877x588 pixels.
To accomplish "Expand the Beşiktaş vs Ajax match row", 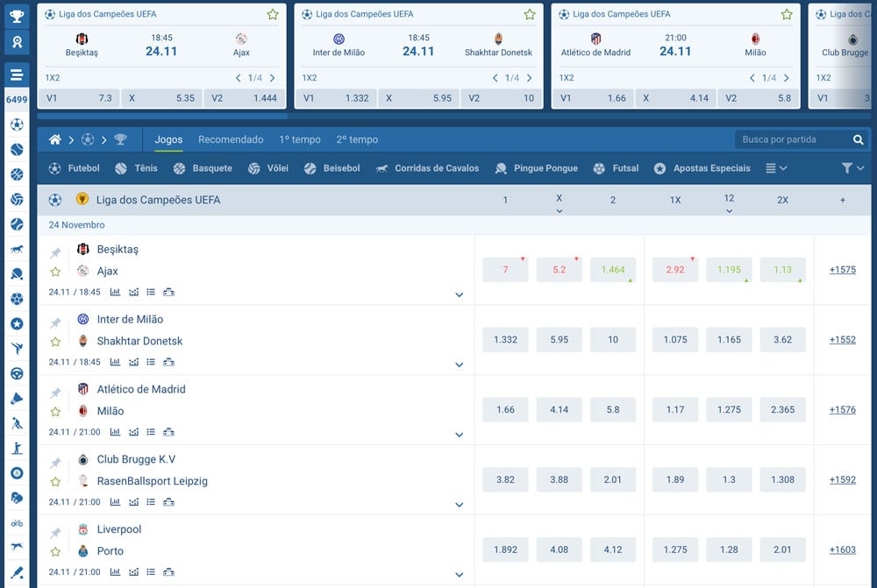I will 460,294.
